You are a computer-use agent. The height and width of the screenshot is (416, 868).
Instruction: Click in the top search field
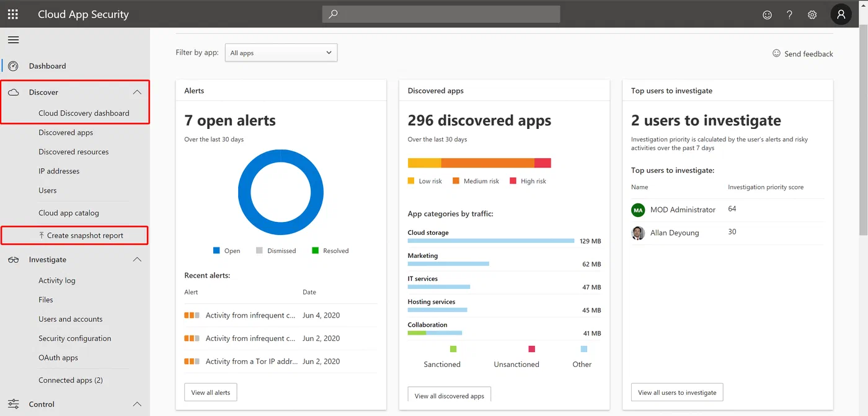441,14
